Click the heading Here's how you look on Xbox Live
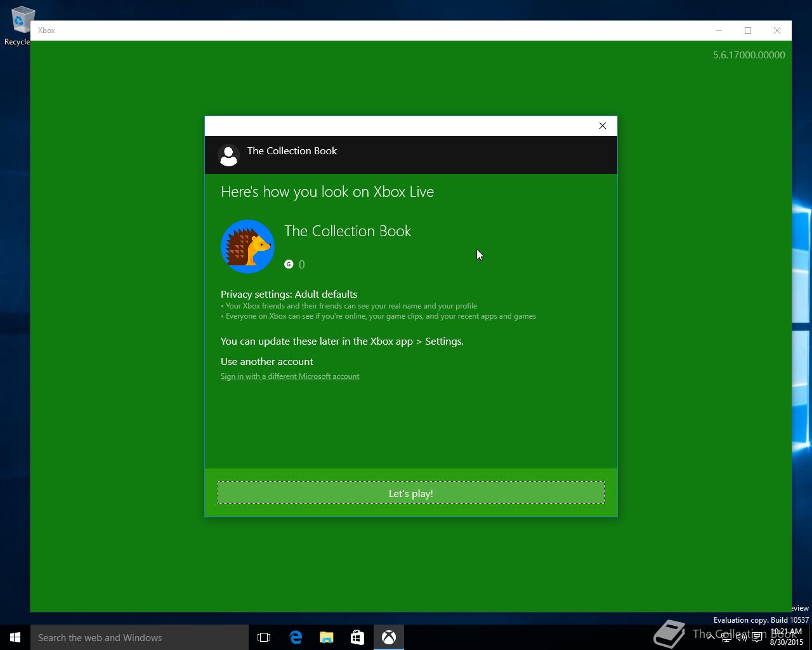This screenshot has height=650, width=812. pyautogui.click(x=327, y=192)
